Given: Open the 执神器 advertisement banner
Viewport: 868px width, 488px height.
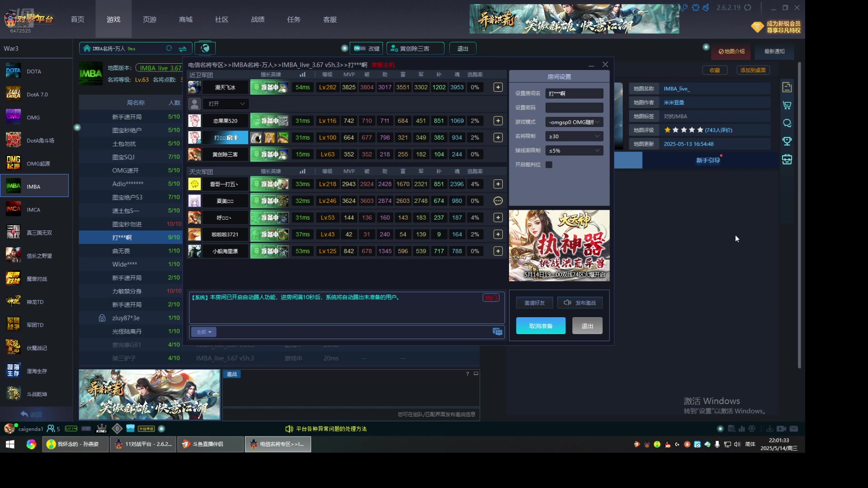Looking at the screenshot, I should [x=559, y=245].
